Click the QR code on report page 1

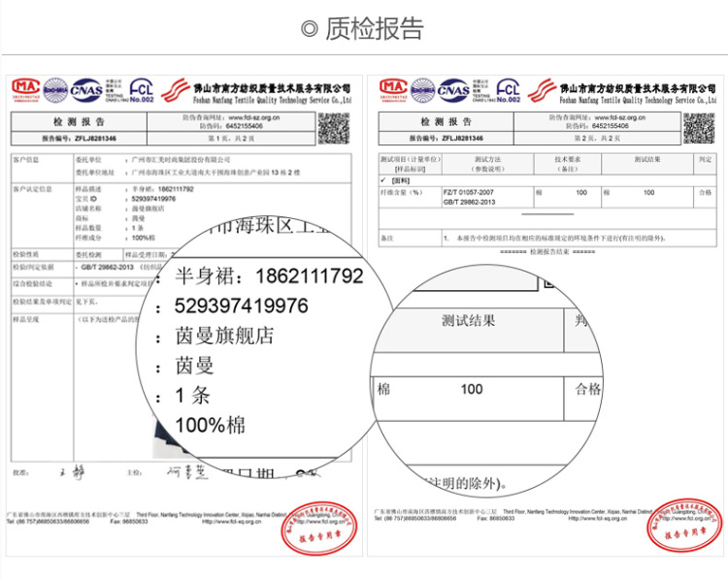tap(333, 129)
